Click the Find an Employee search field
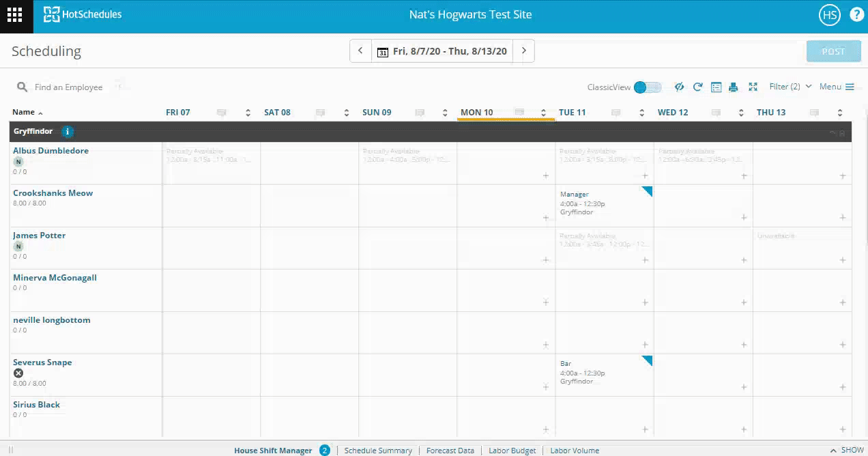Viewport: 868px width, 456px height. click(68, 87)
